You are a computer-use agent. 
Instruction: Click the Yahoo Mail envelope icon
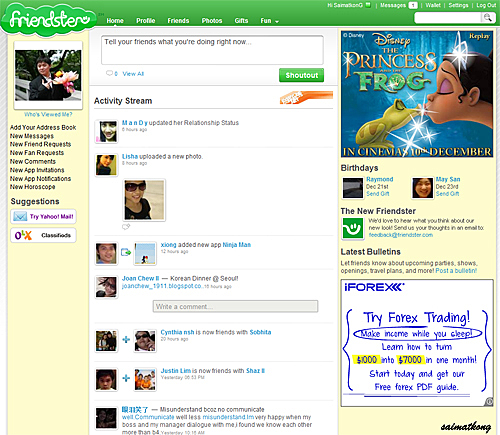20,216
